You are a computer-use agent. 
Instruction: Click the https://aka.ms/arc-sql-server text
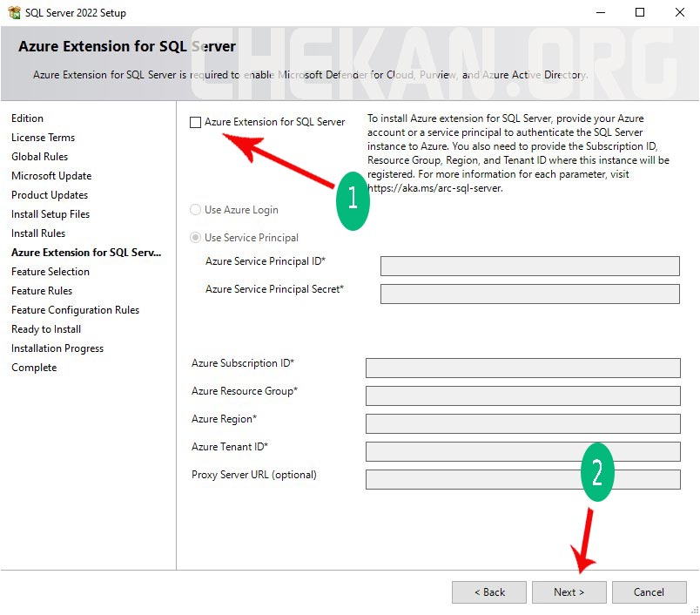435,188
